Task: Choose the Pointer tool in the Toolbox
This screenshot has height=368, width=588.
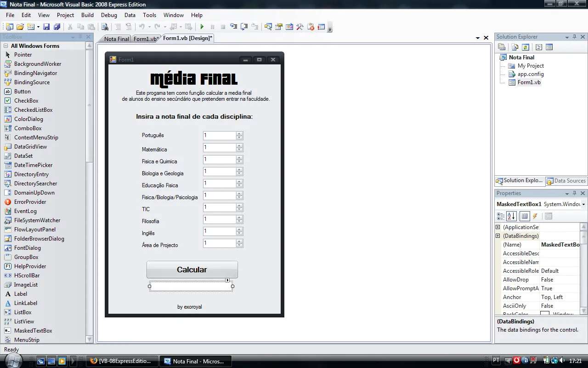Action: (x=22, y=54)
